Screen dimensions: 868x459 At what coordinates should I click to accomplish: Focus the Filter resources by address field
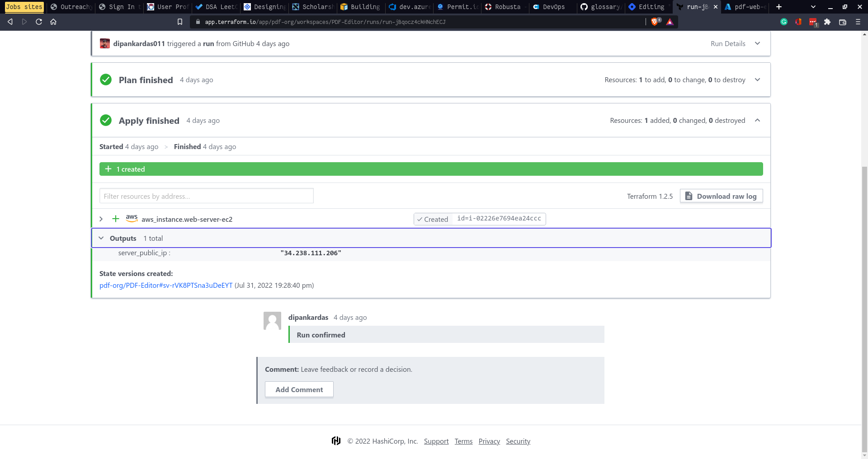click(207, 196)
